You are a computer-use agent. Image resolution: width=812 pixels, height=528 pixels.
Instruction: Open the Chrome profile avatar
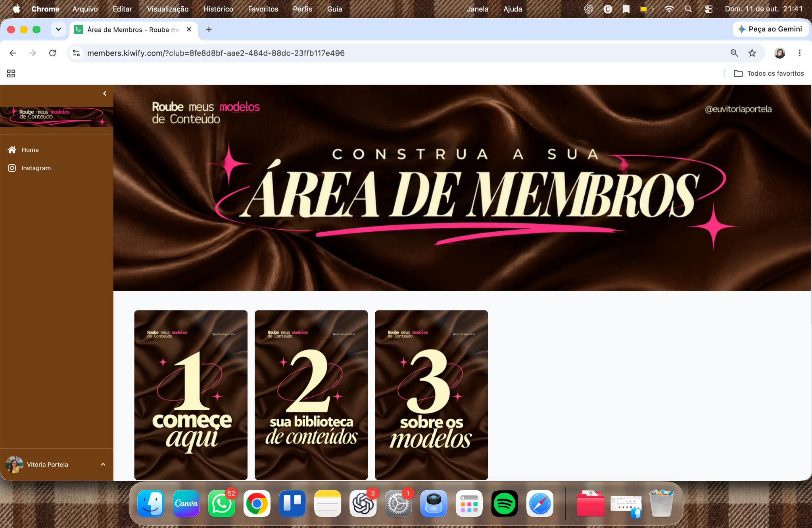[x=780, y=53]
